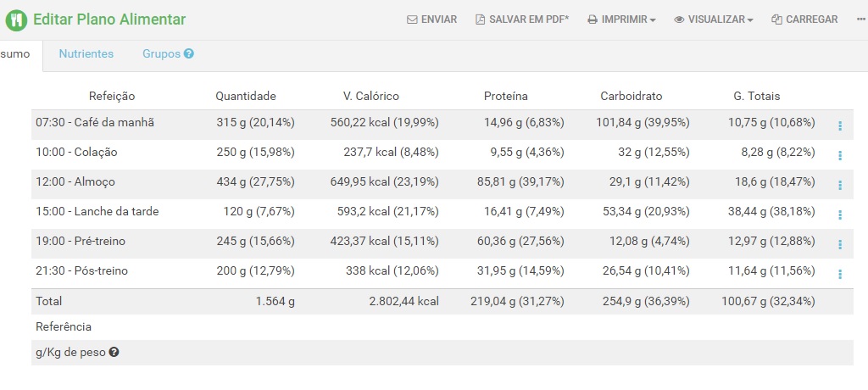Switch to the Nutrientes tab
This screenshot has width=868, height=390.
[x=86, y=53]
